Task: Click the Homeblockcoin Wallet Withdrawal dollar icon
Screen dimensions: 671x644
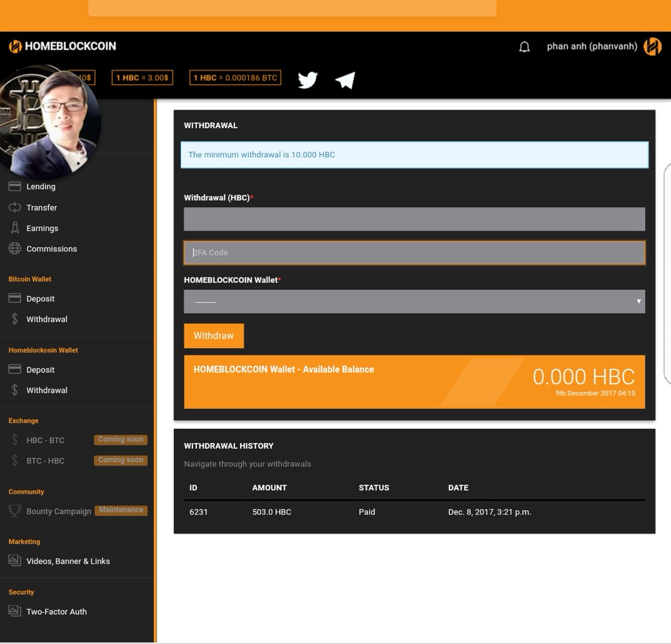Action: click(15, 390)
